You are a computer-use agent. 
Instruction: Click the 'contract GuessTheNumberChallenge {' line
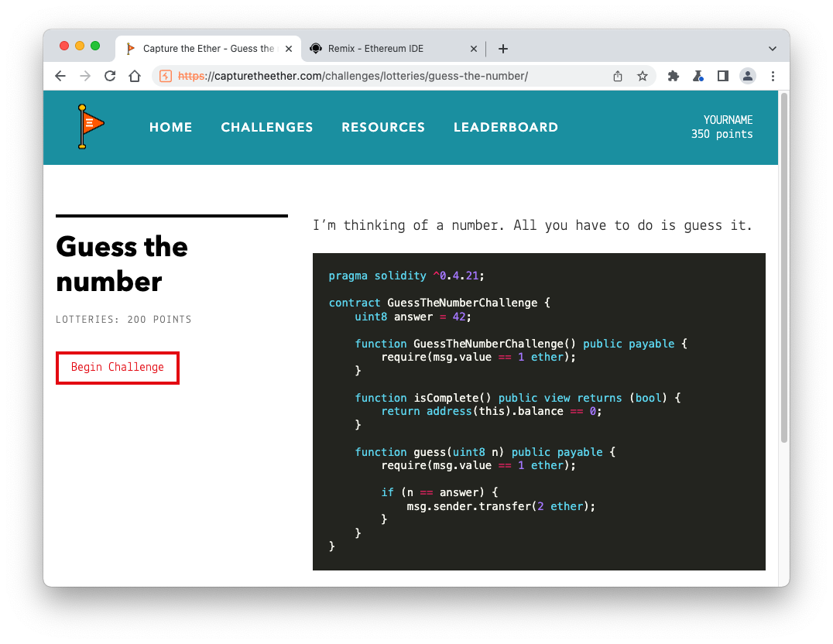click(440, 303)
